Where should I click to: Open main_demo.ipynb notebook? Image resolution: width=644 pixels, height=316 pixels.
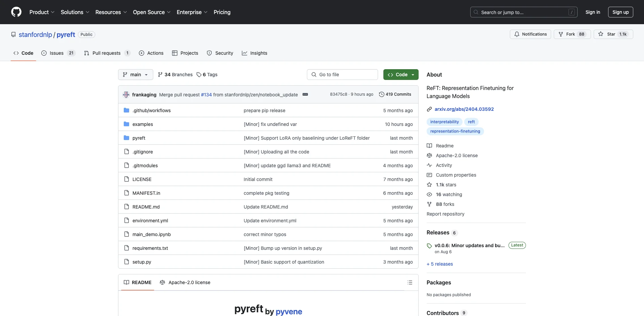[x=152, y=234]
